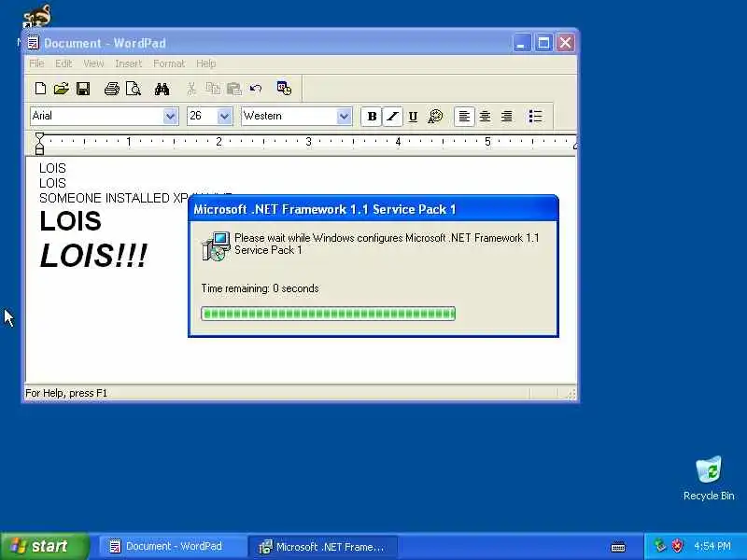Image resolution: width=747 pixels, height=560 pixels.
Task: Click the Find binoculars icon
Action: coord(162,89)
